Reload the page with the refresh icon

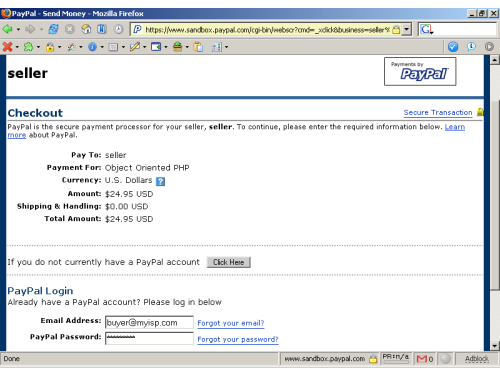pyautogui.click(x=53, y=30)
